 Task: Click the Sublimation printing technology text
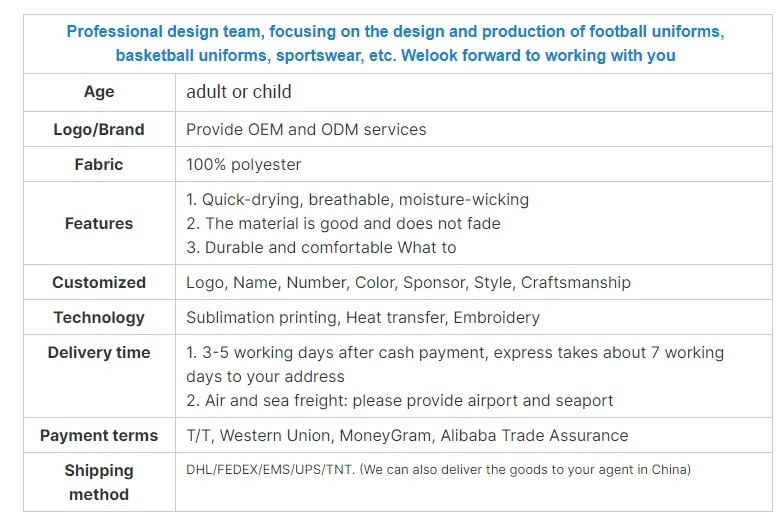point(362,318)
